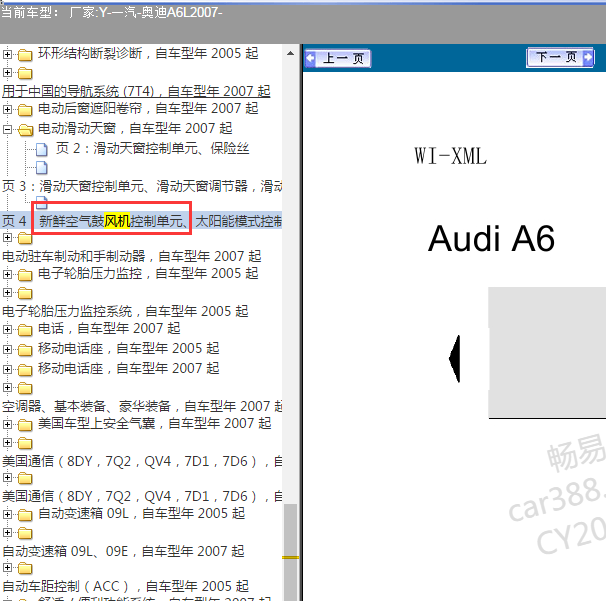Click document icon above 页 3 entry
The height and width of the screenshot is (601, 606).
tap(42, 168)
